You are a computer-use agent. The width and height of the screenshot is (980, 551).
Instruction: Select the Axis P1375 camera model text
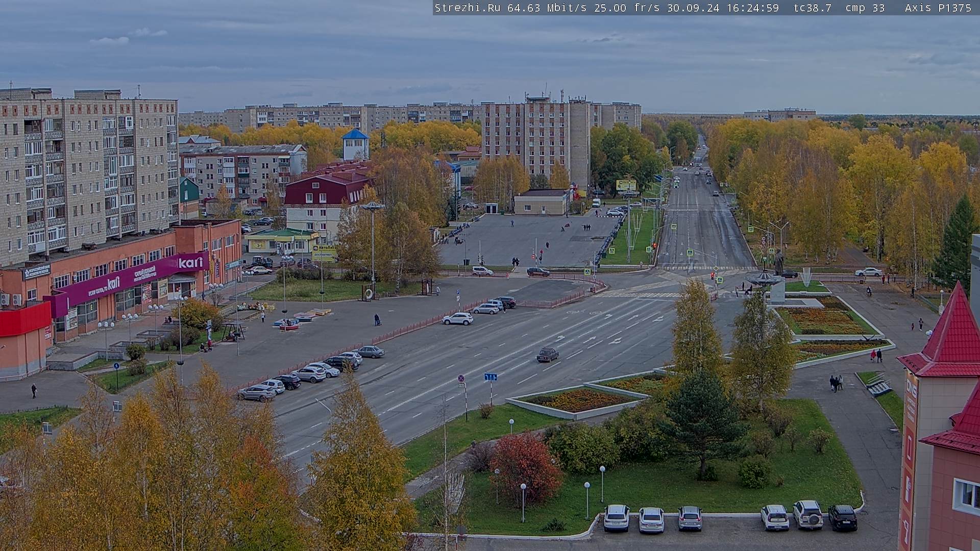click(x=938, y=8)
